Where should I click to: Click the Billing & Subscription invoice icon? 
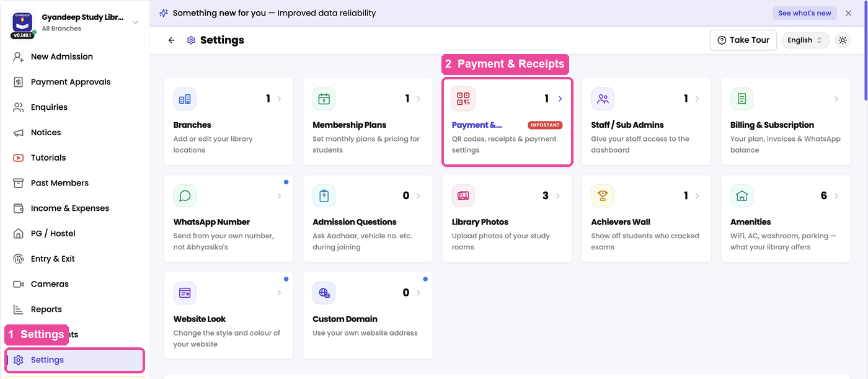(742, 99)
